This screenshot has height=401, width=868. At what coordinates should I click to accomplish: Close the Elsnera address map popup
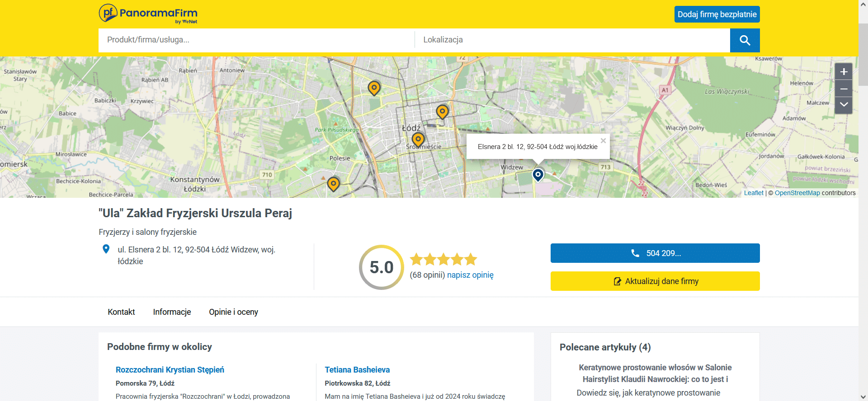coord(603,141)
